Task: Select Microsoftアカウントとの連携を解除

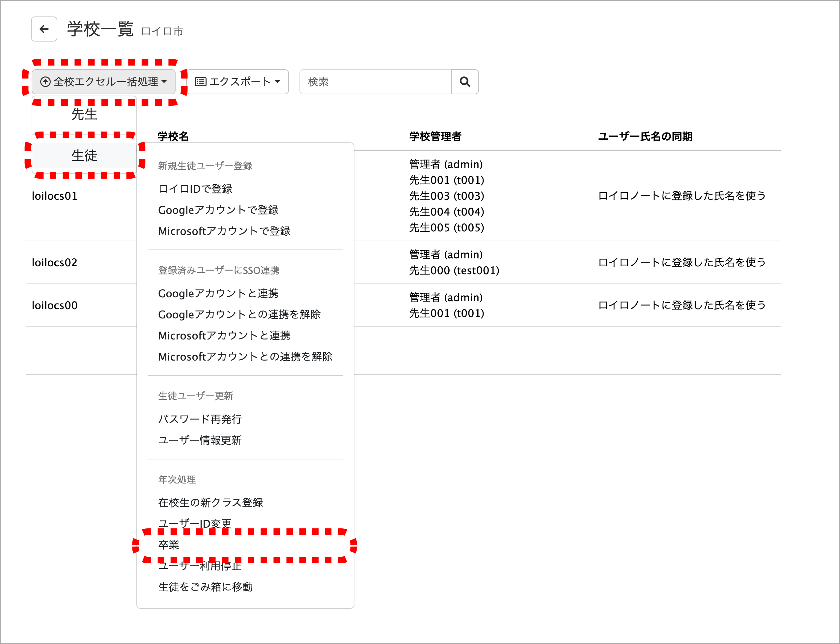Action: coord(245,357)
